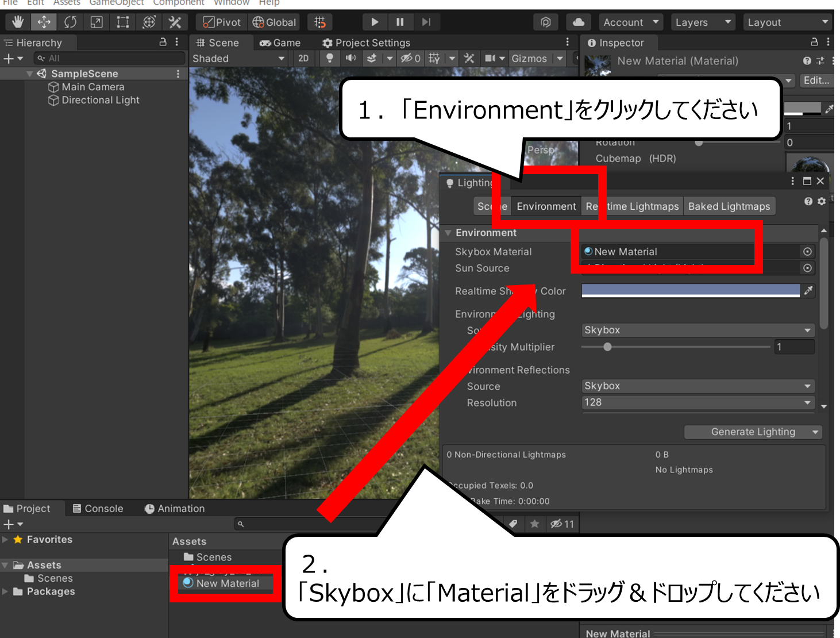Screen dimensions: 840x638
Task: Click the Hierarchy search field
Action: [x=109, y=59]
